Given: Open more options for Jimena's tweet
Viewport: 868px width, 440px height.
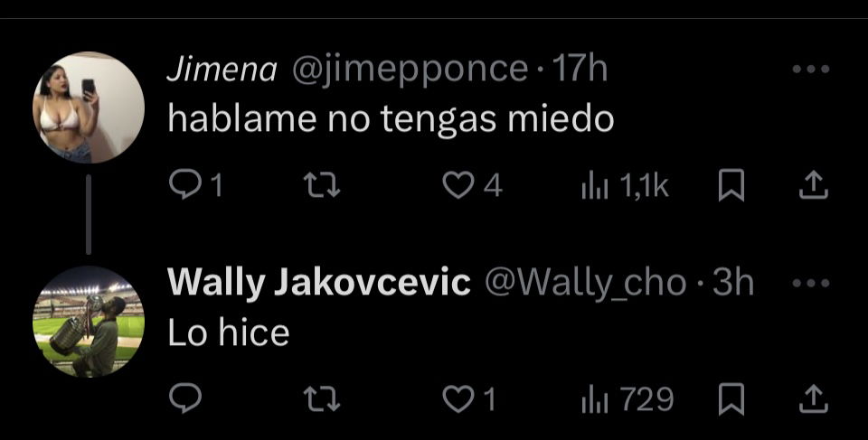Looking at the screenshot, I should [810, 70].
